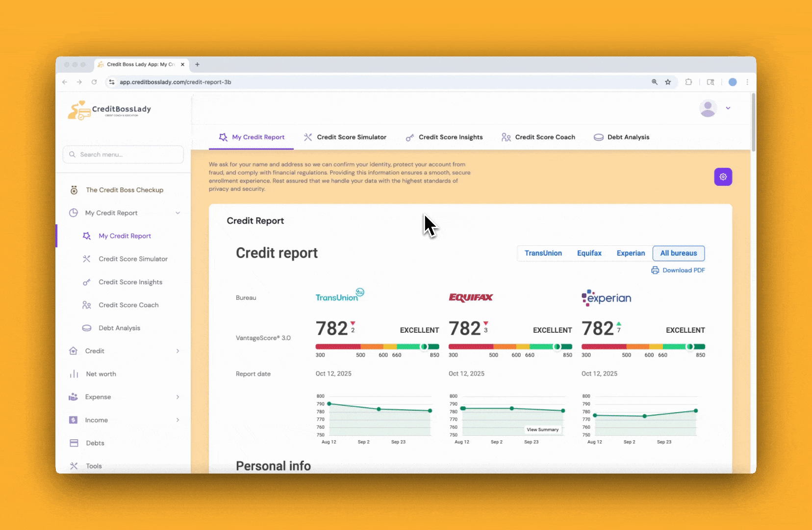Screen dimensions: 812x530
Task: Click the Debt Analysis coin icon in sidebar
Action: 87,328
